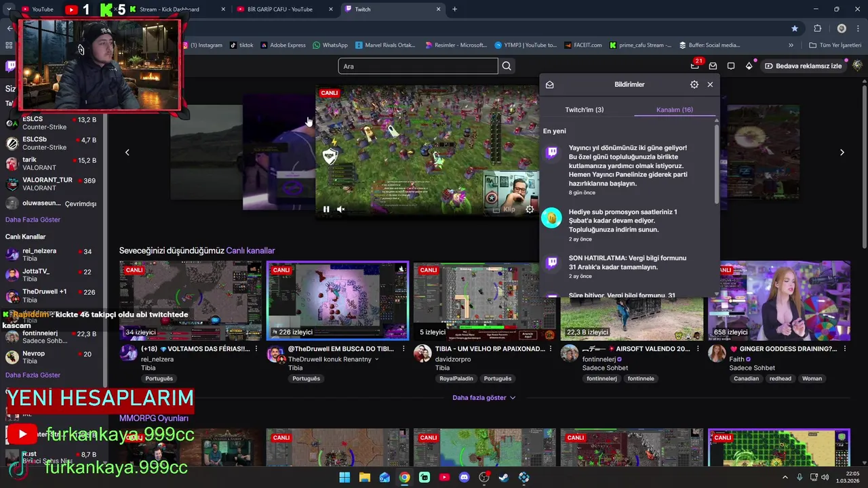Open options menu for fontinnelerj stream card
The height and width of the screenshot is (488, 868).
(698, 349)
